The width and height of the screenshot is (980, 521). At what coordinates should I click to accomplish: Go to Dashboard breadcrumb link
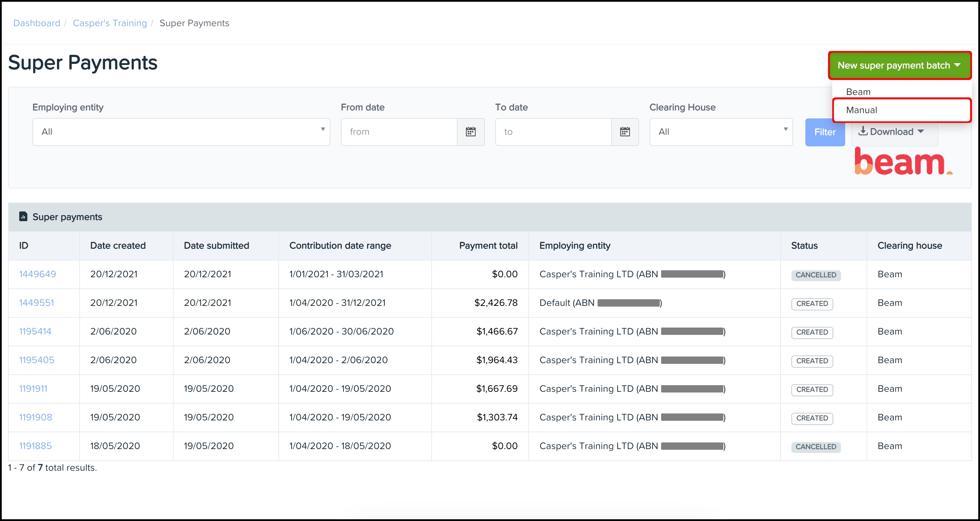(x=37, y=23)
